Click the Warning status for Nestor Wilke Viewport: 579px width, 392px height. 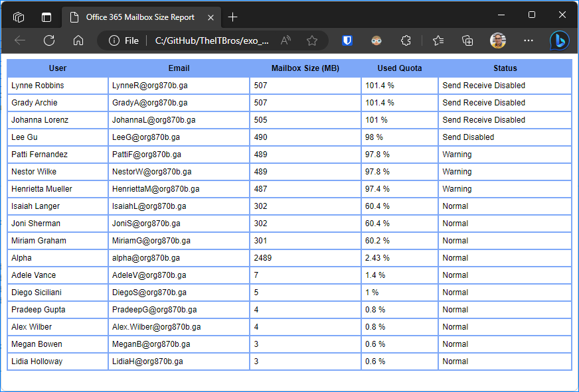(x=457, y=172)
